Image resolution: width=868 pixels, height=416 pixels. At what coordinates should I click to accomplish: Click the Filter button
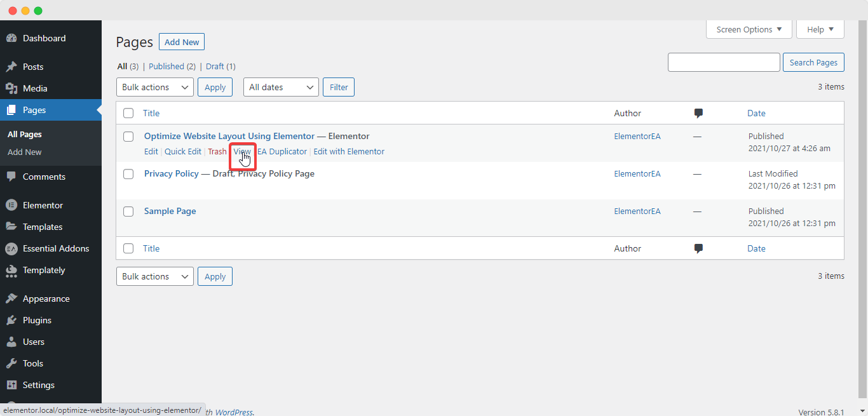click(339, 87)
